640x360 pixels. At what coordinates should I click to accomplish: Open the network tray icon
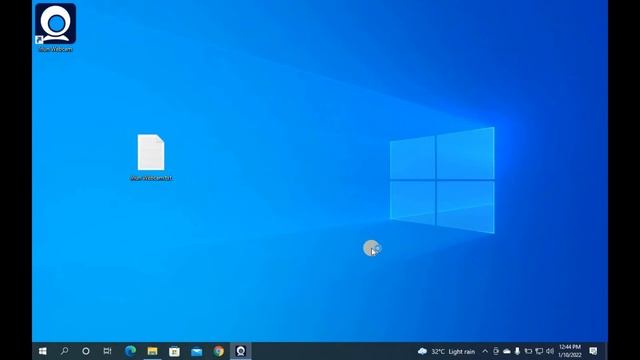[539, 351]
